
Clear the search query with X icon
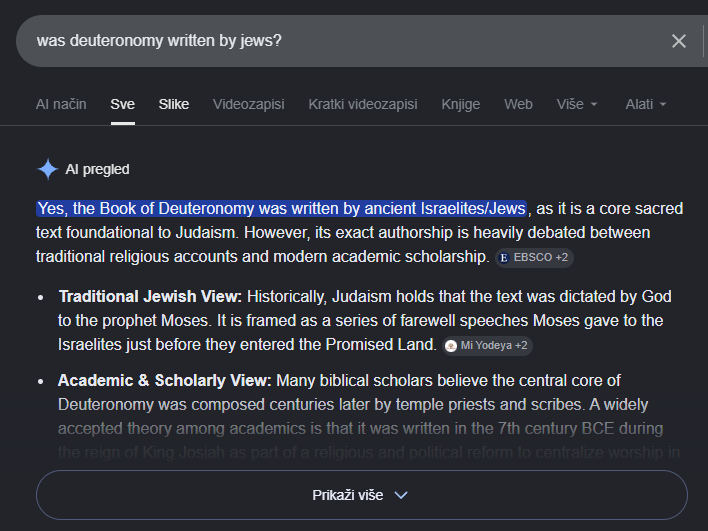pos(679,41)
